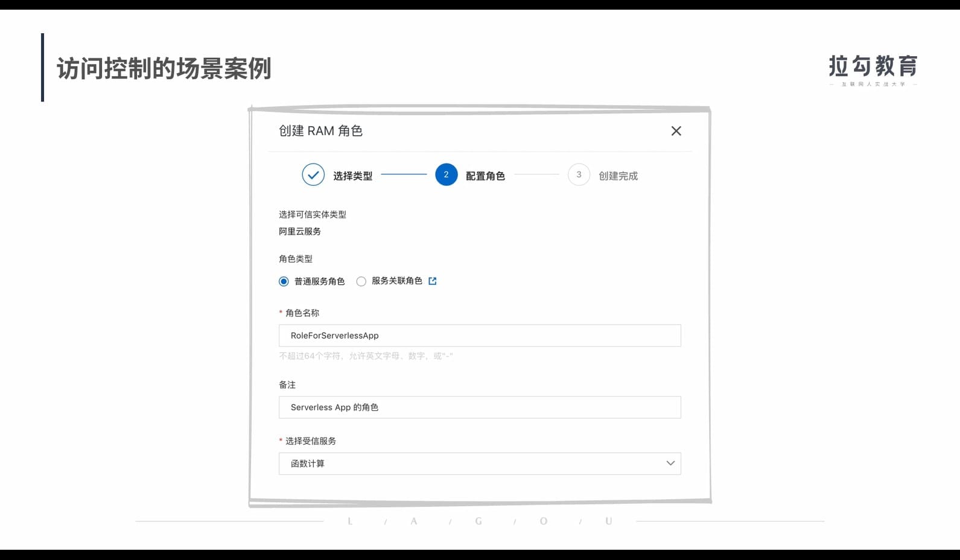The image size is (960, 560).
Task: Click the role name hint text about 64 characters
Action: (x=366, y=356)
